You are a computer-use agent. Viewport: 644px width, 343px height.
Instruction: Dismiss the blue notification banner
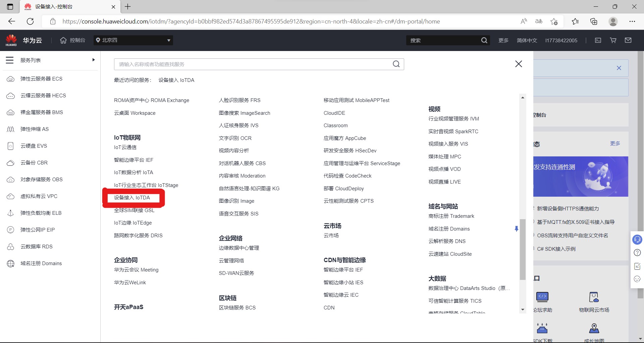click(619, 68)
